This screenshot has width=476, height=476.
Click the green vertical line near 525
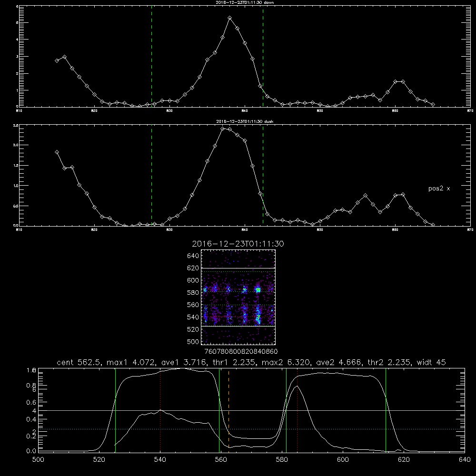tap(115, 410)
